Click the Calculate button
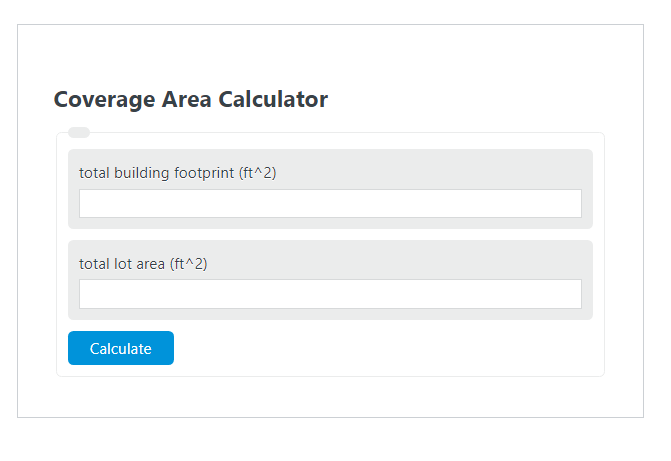 tap(121, 348)
